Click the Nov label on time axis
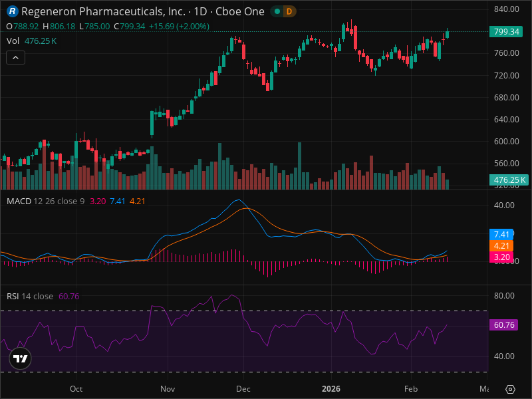Screen dimensions: 532x399 pyautogui.click(x=168, y=389)
